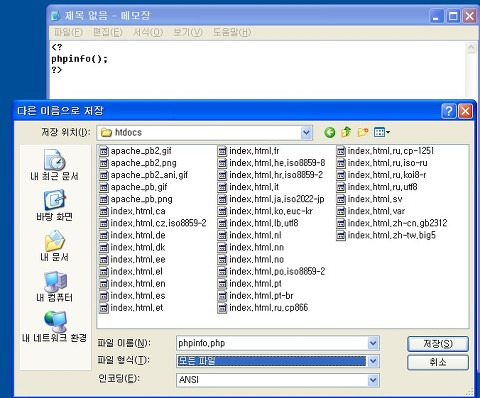Select file index.html.sv

click(x=369, y=199)
